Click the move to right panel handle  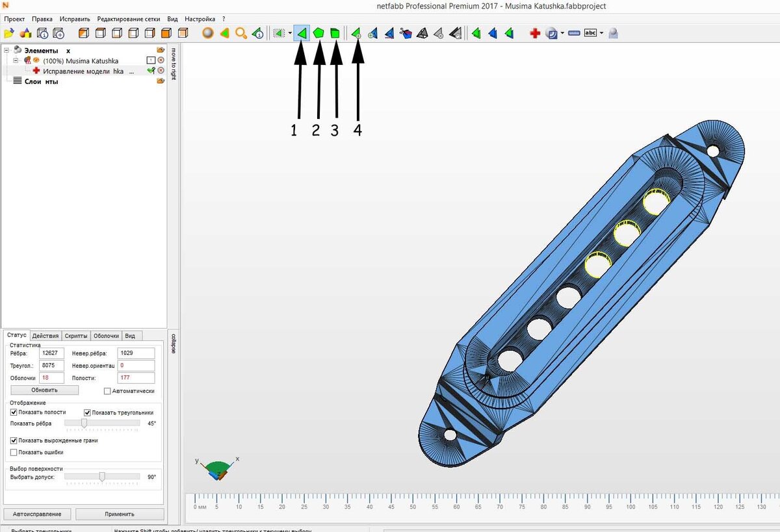(173, 64)
